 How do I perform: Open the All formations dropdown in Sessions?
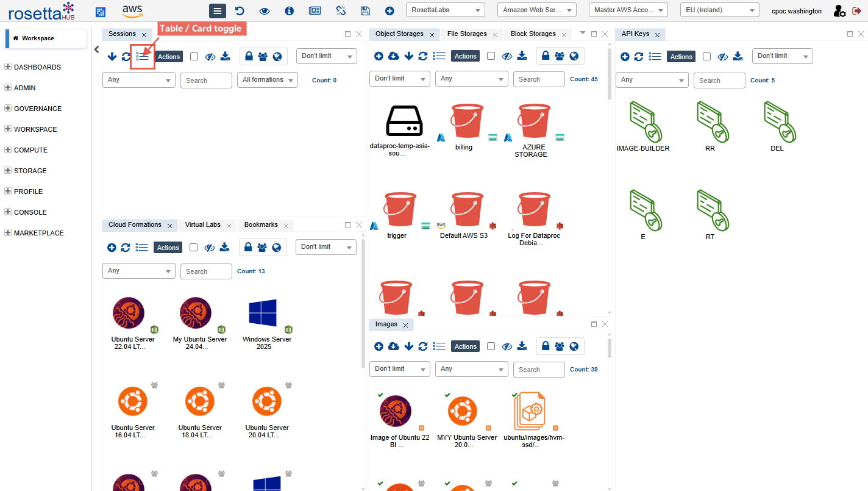(x=267, y=80)
